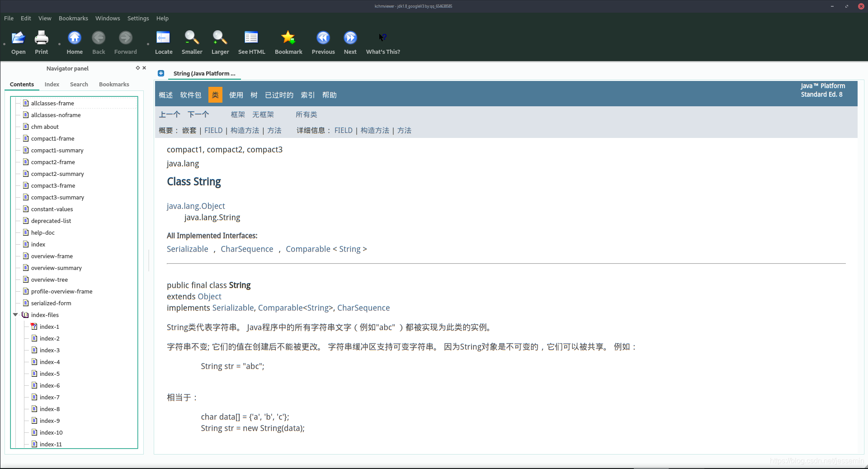Open index-5 page
868x469 pixels.
click(x=50, y=374)
